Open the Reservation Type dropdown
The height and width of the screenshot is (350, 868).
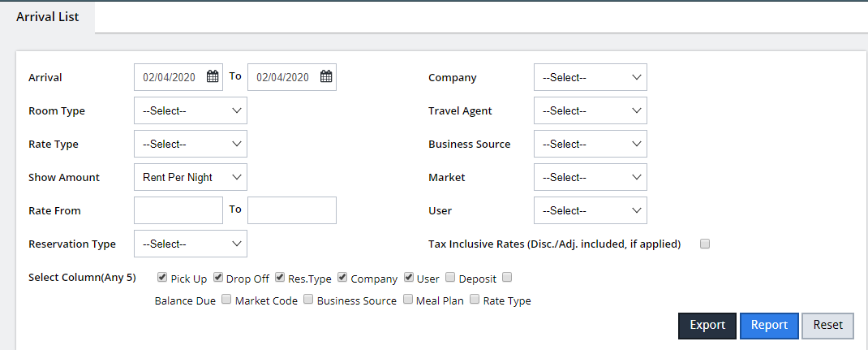(190, 244)
